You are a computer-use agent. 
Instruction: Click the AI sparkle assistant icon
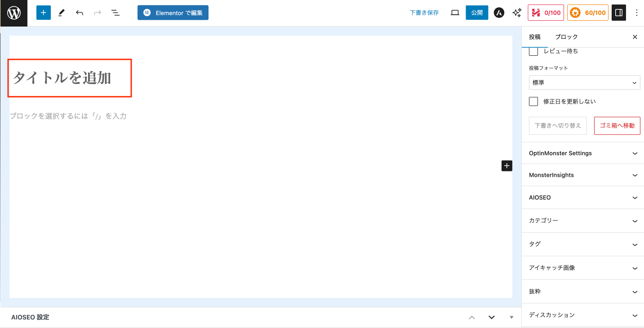pos(517,13)
